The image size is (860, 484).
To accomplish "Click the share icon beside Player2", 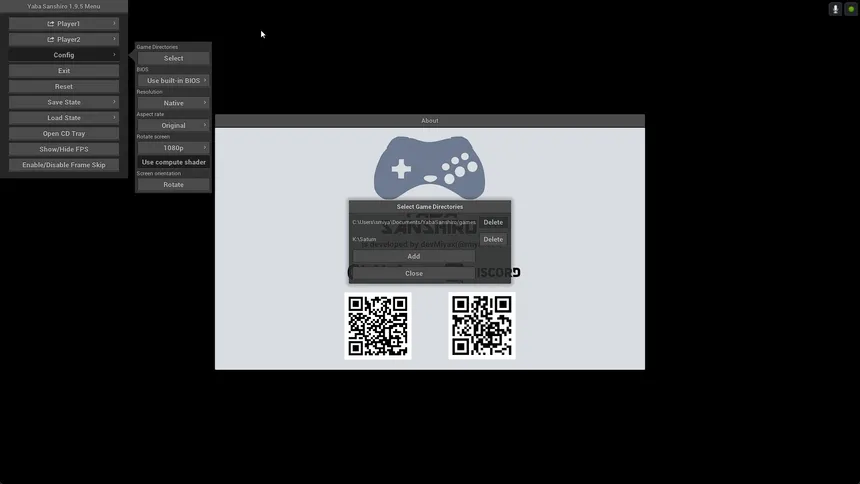I will 50,40.
